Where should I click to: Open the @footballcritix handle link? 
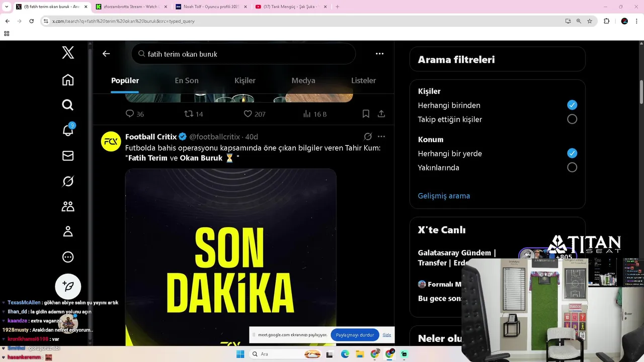215,137
